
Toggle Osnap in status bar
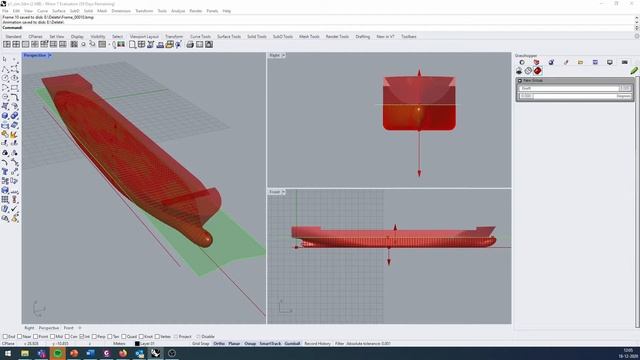tap(250, 344)
